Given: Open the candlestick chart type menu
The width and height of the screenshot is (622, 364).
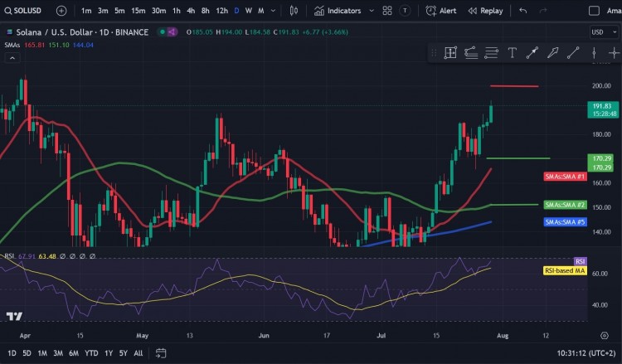Looking at the screenshot, I should click(x=294, y=11).
